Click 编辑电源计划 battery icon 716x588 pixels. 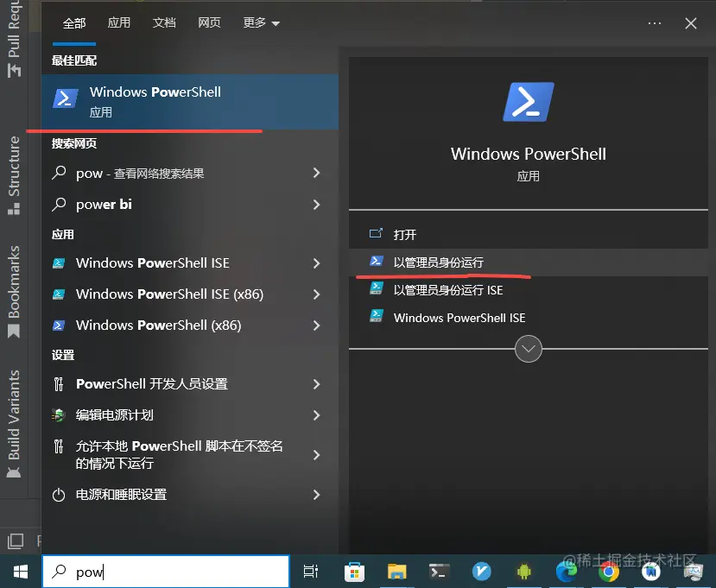[x=59, y=415]
